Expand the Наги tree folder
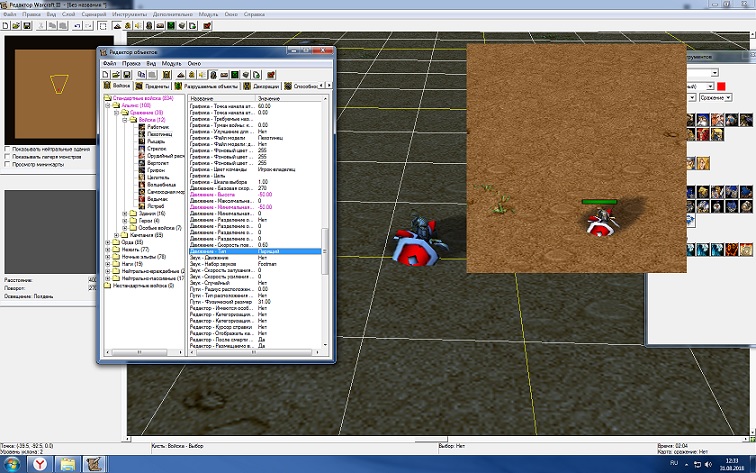This screenshot has height=473, width=756. (x=108, y=264)
